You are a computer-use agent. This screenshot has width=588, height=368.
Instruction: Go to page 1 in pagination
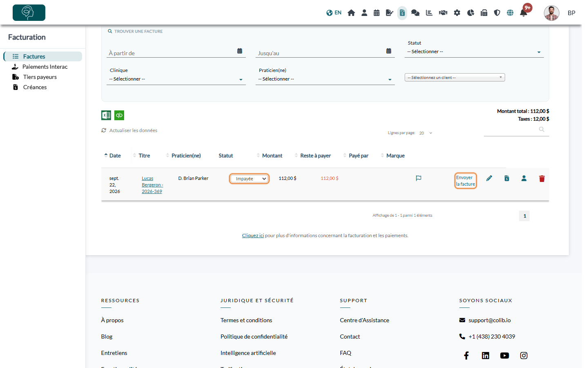point(524,216)
